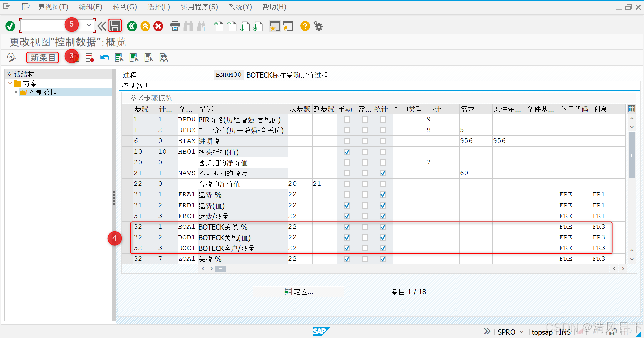Click the green Back arrow icon
Viewport: 644px width, 338px height.
(x=132, y=26)
